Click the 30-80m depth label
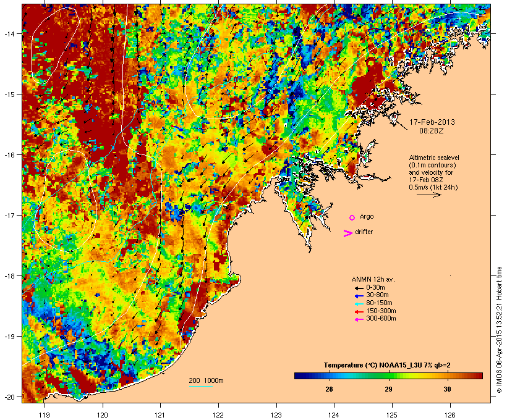 point(377,295)
